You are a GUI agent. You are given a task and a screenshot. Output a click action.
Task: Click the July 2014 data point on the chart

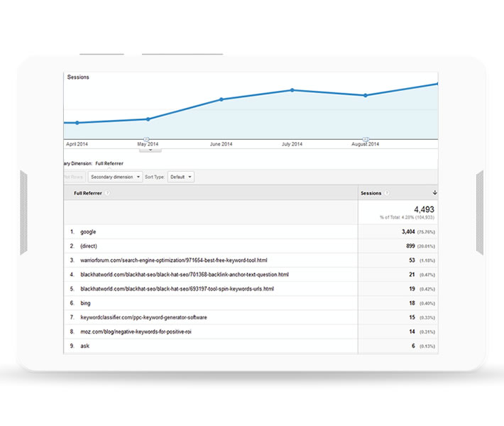pos(292,90)
